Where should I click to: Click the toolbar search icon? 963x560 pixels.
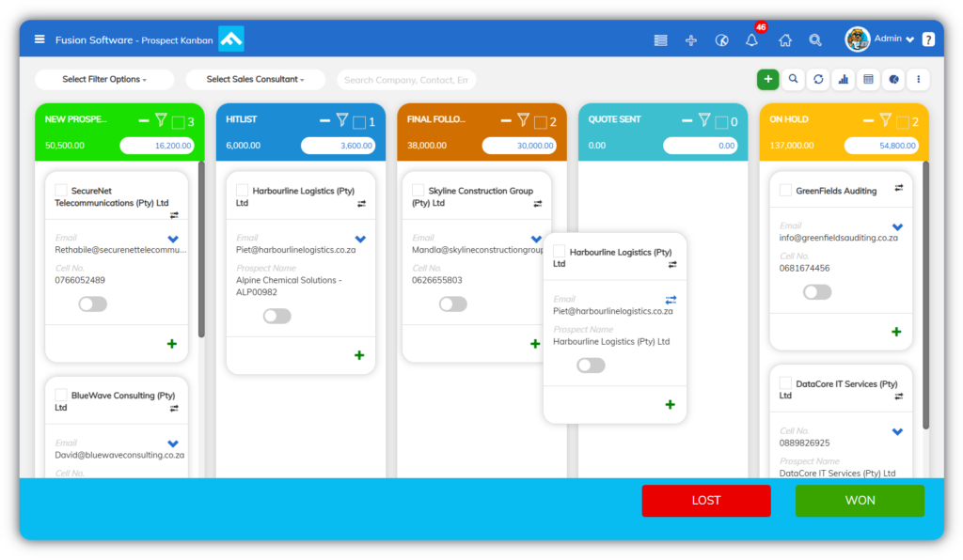[x=793, y=79]
